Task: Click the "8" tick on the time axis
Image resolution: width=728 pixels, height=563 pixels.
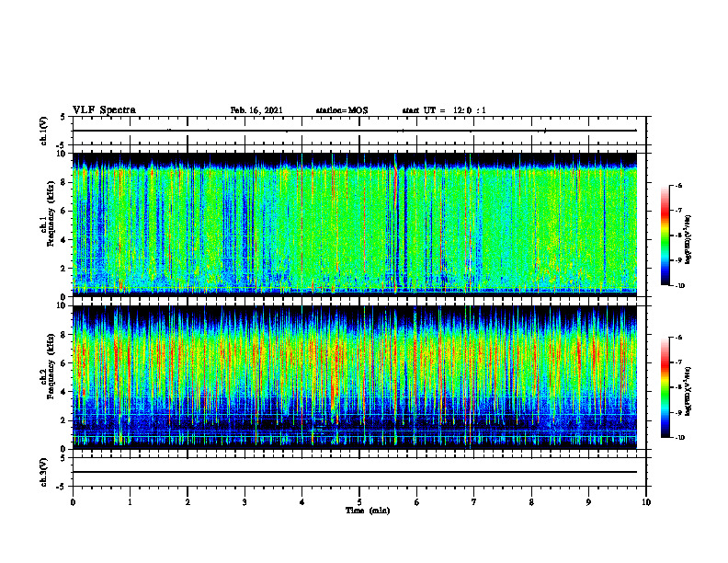Action: pos(531,502)
